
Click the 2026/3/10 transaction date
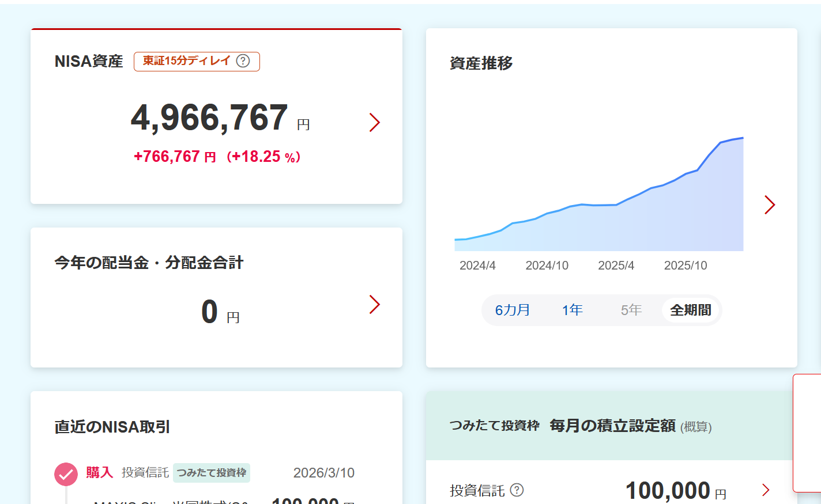coord(323,473)
